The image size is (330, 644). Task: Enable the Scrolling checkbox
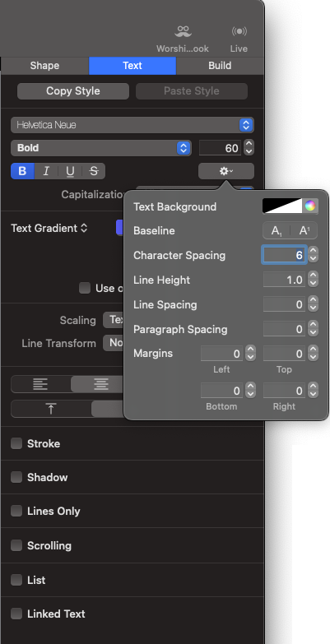pyautogui.click(x=16, y=545)
